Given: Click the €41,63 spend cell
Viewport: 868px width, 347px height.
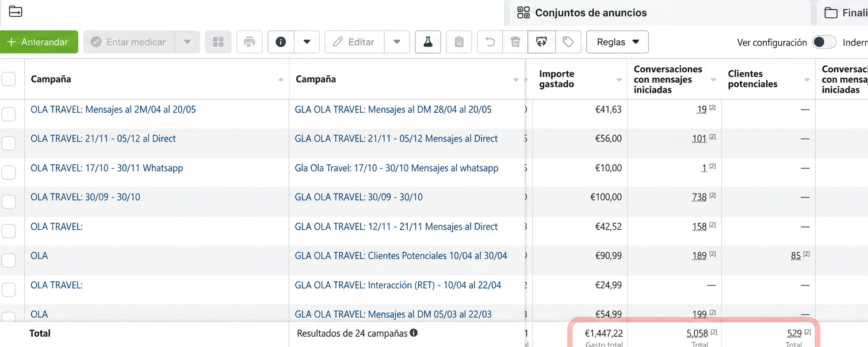Looking at the screenshot, I should [609, 109].
